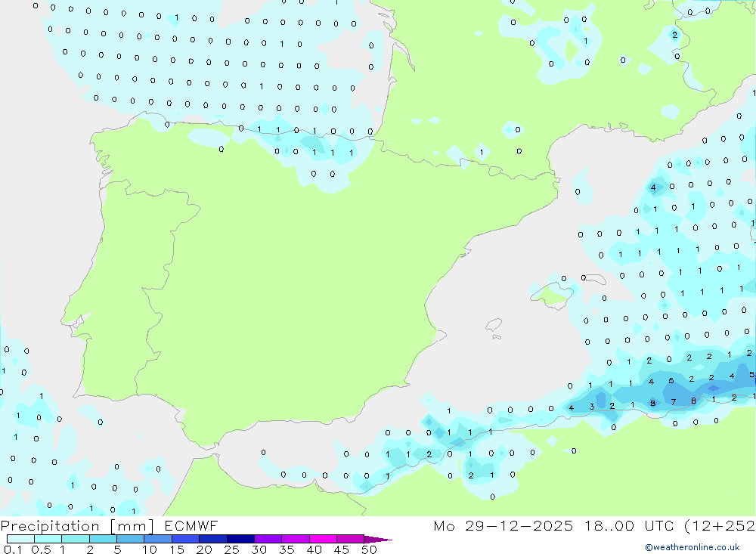Click the 0.5–1 mm legend color swatch
This screenshot has height=554, width=756.
point(48,539)
